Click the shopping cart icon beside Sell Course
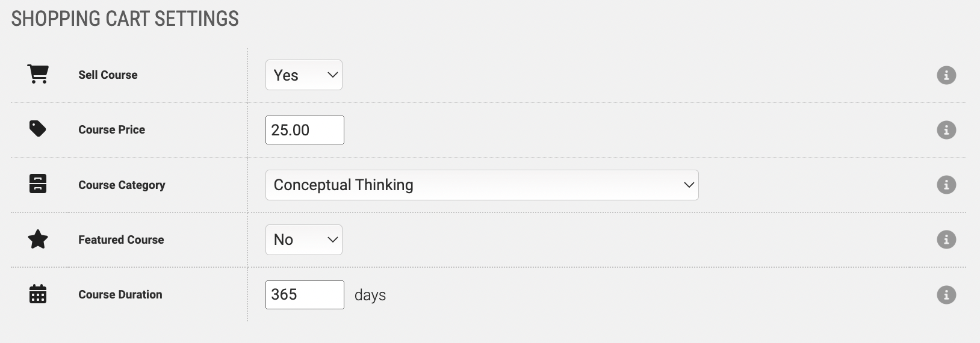 coord(38,75)
